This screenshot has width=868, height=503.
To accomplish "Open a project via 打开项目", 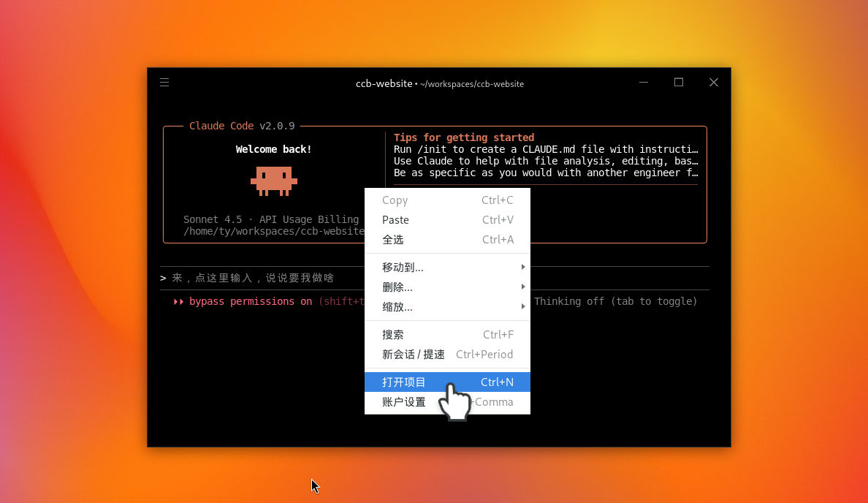I will [403, 382].
